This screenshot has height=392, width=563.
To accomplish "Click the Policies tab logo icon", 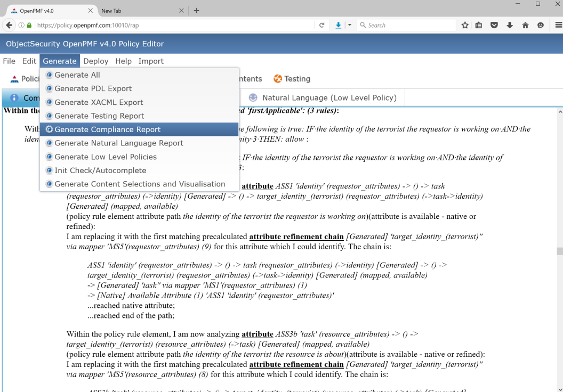I will pos(14,79).
